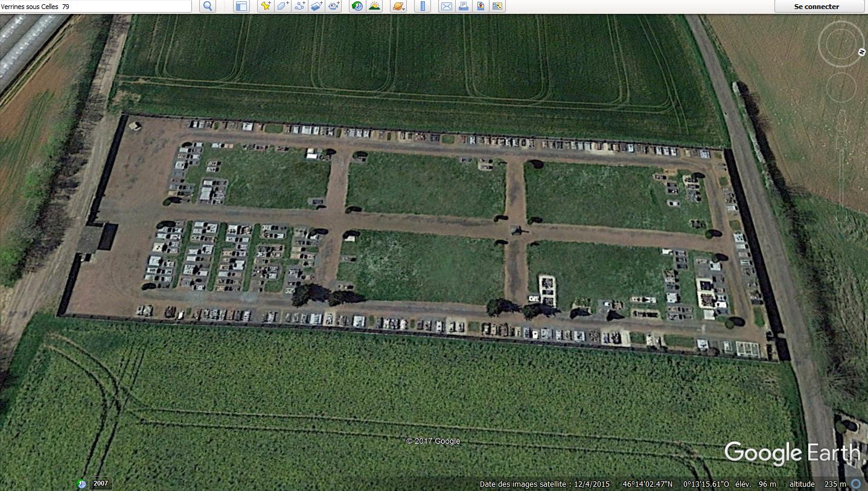Click the historical imagery clock in status bar
The height and width of the screenshot is (491, 868).
tap(81, 484)
